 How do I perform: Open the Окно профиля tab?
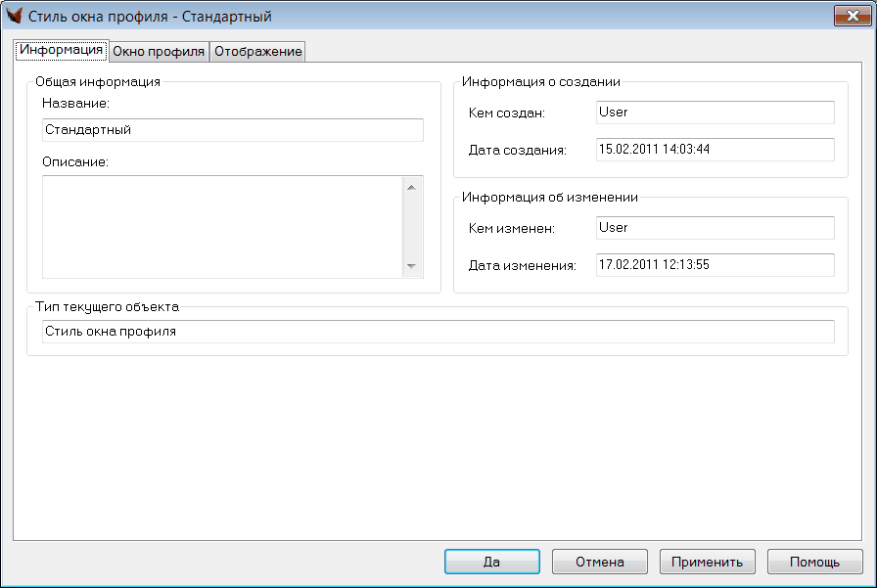(159, 52)
